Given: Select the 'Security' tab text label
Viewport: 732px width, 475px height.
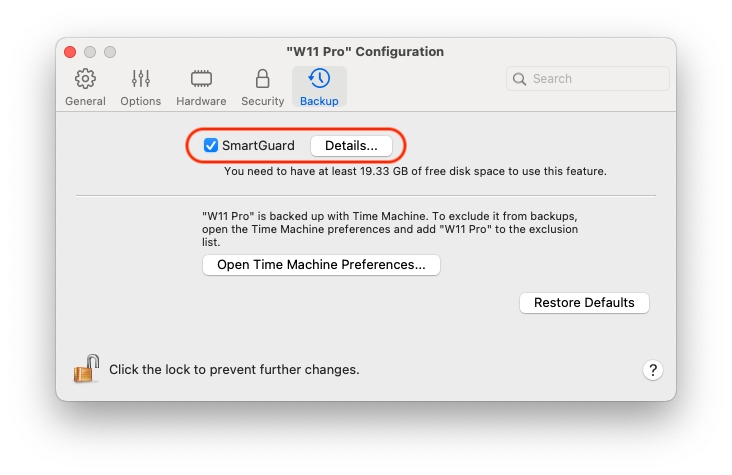Looking at the screenshot, I should [x=262, y=101].
